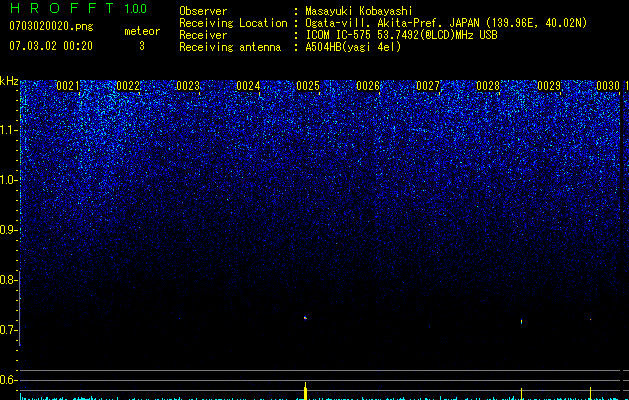Click the 0.6 kHz axis label
The image size is (629, 400).
point(9,380)
